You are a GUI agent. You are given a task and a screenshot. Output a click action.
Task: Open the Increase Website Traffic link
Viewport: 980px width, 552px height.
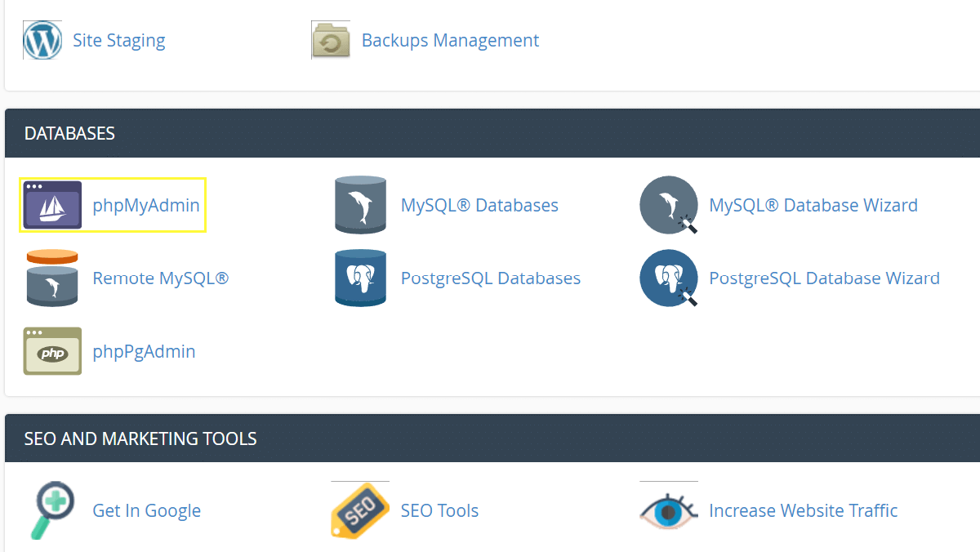(x=804, y=510)
